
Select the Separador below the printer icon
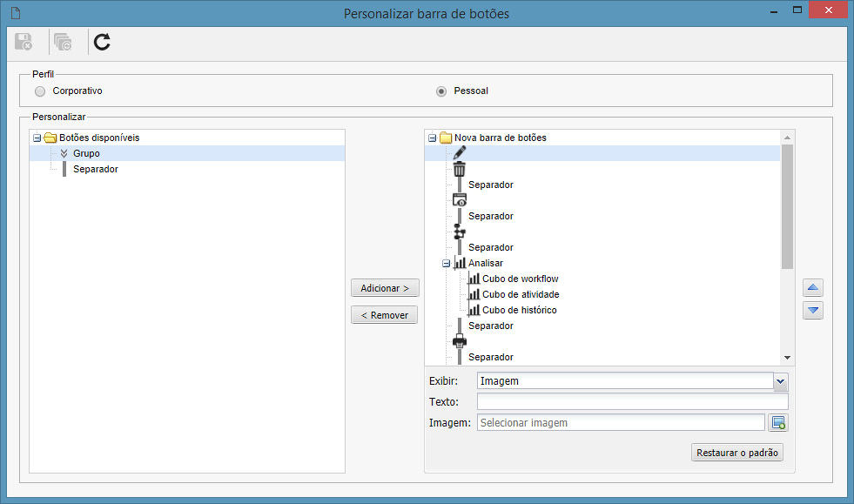[491, 357]
